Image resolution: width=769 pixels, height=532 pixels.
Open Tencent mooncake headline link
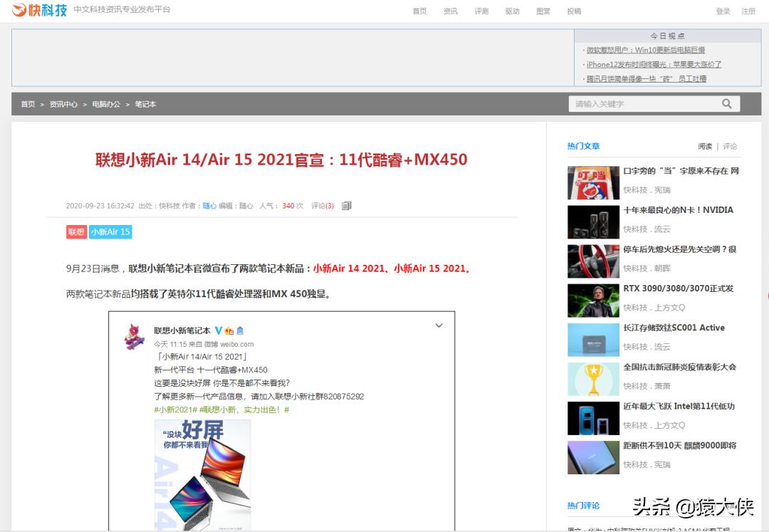(x=647, y=78)
